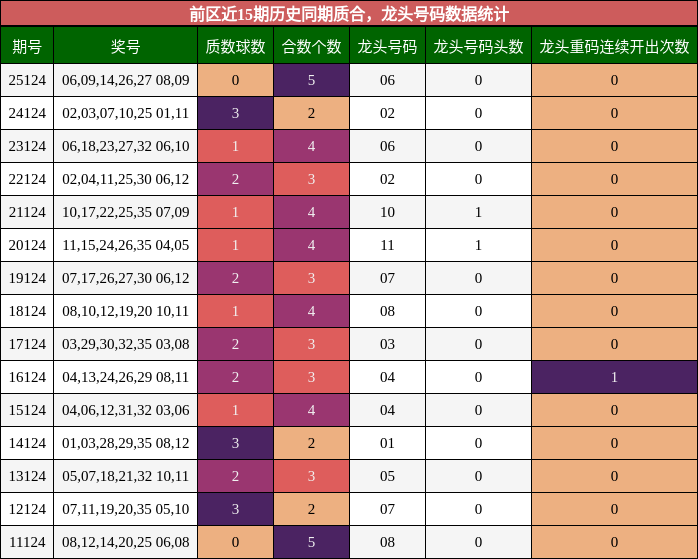Click the 龙头号码头数 value 1 in row 20124
Viewport: 698px width, 559px height.
pyautogui.click(x=479, y=245)
